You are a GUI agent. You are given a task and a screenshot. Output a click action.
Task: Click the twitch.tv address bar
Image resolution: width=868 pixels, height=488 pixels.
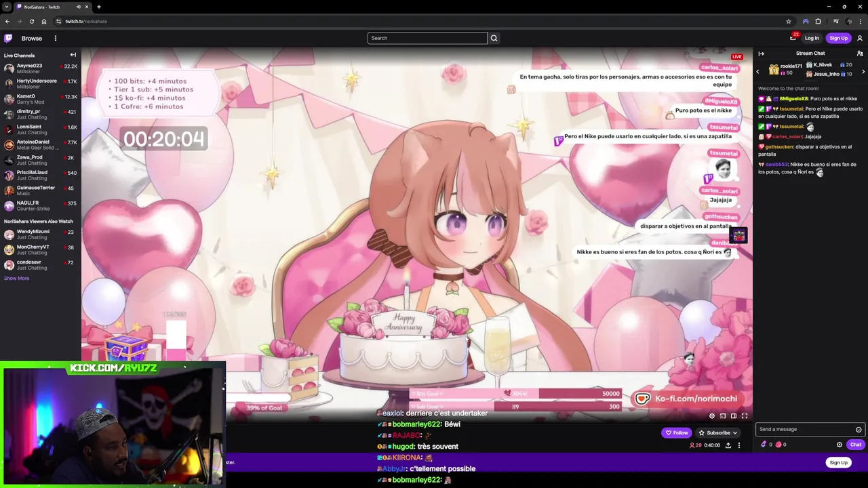coord(420,21)
